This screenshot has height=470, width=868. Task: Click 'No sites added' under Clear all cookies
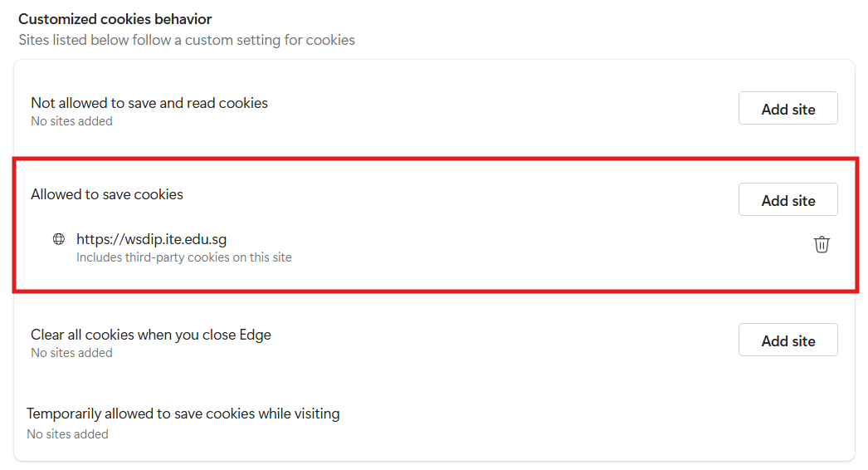point(71,353)
